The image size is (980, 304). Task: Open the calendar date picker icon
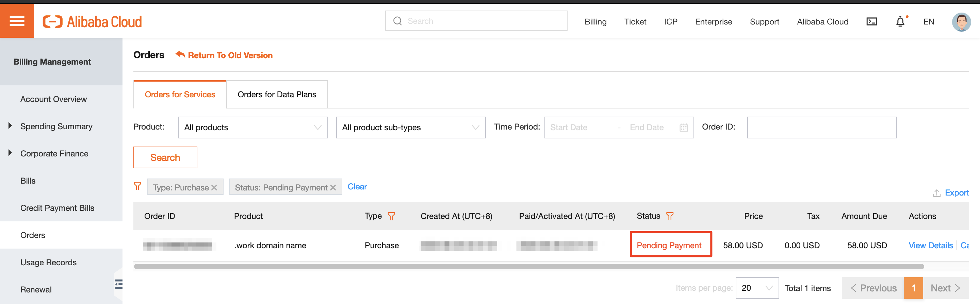683,128
